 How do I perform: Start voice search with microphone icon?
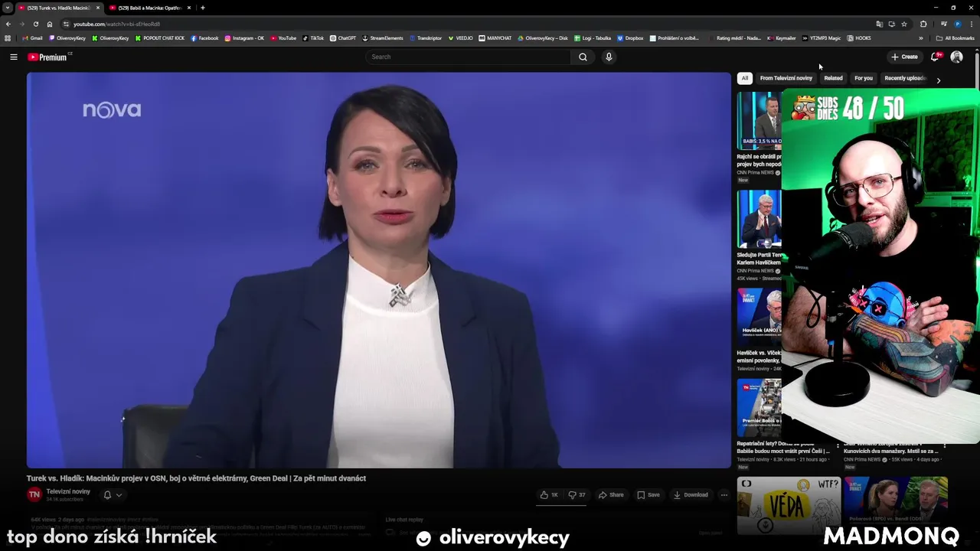coord(609,57)
